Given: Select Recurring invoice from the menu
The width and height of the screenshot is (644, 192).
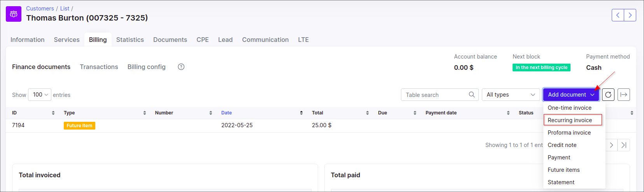Looking at the screenshot, I should pos(570,120).
